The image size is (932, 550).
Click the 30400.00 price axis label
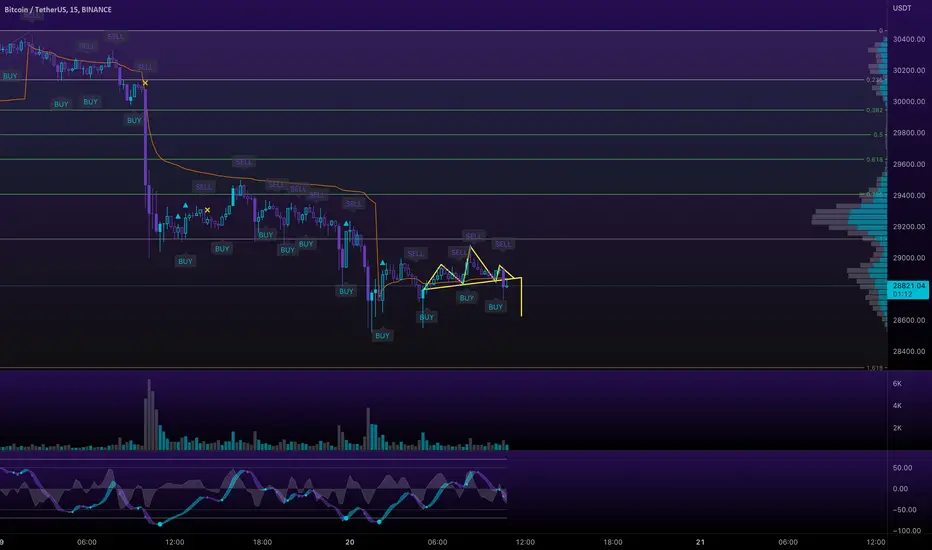click(909, 39)
